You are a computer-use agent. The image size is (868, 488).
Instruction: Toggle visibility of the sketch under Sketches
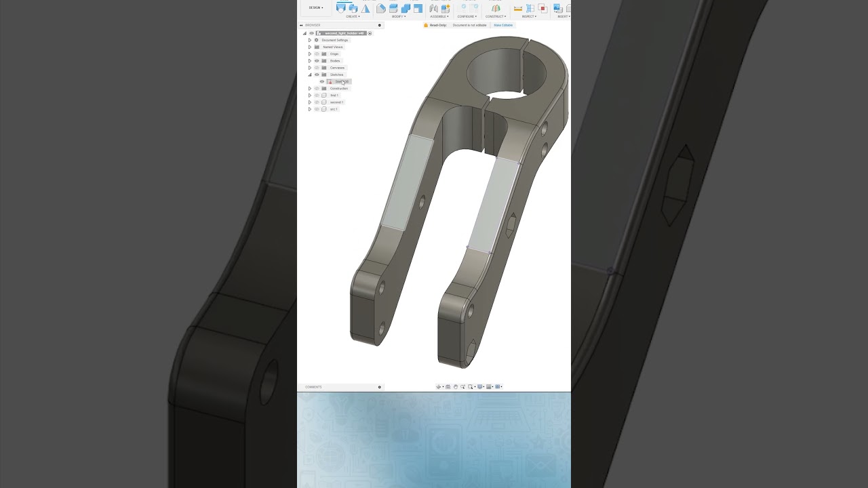coord(322,81)
